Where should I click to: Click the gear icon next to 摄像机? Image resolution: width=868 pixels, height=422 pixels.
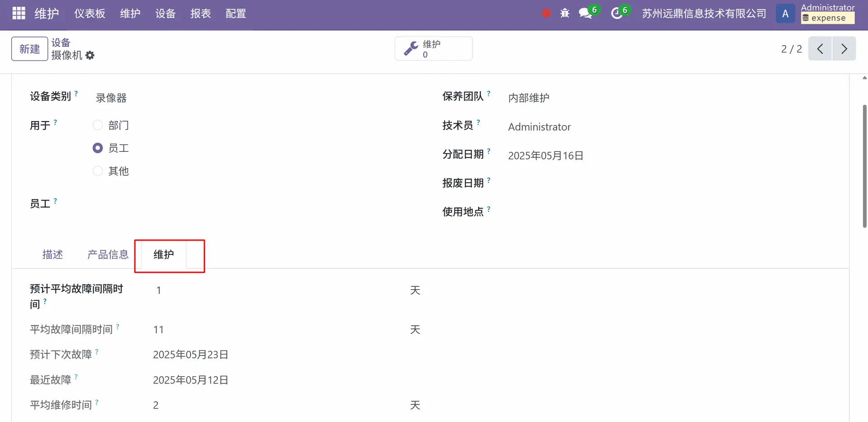(90, 55)
